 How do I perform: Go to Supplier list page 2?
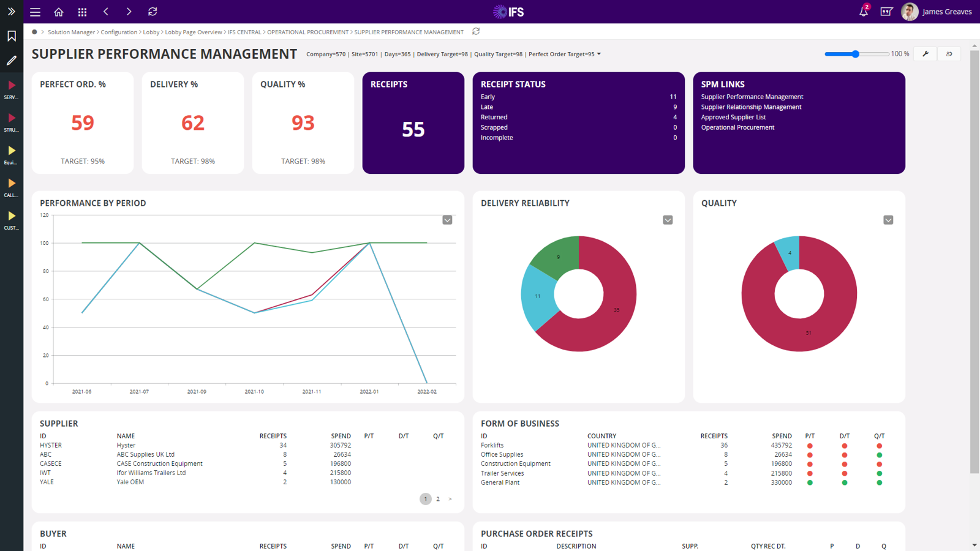tap(438, 499)
